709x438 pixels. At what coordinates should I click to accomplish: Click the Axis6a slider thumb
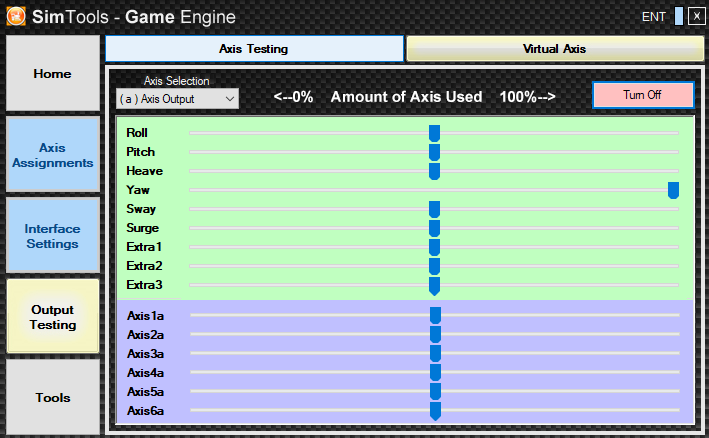[x=435, y=411]
